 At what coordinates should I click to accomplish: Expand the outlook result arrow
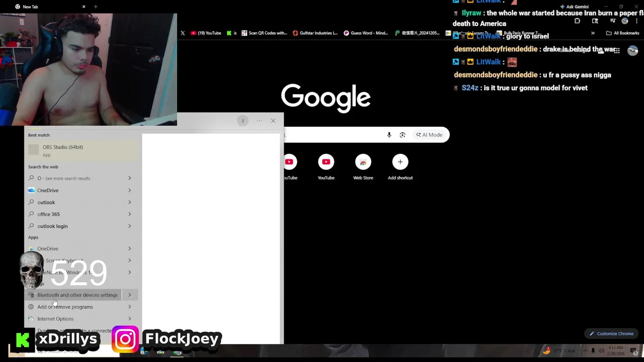[129, 202]
